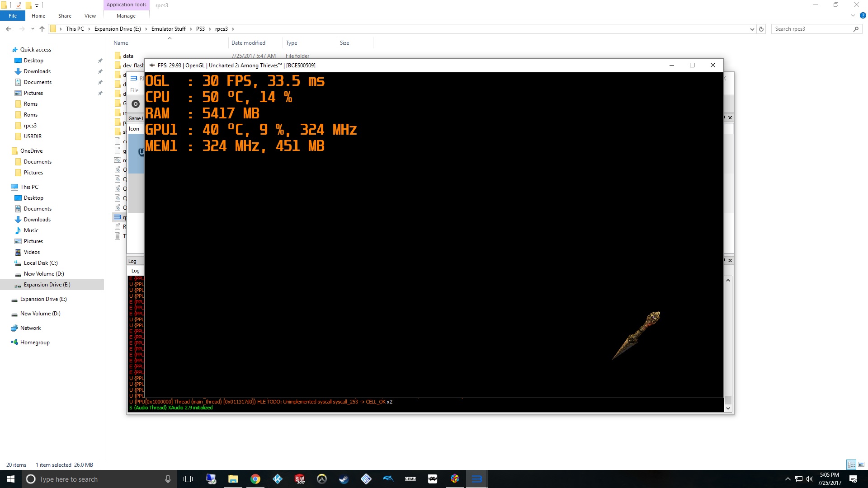Screen dimensions: 868x488
Task: Click the microphone icon in search box
Action: pos(168,479)
